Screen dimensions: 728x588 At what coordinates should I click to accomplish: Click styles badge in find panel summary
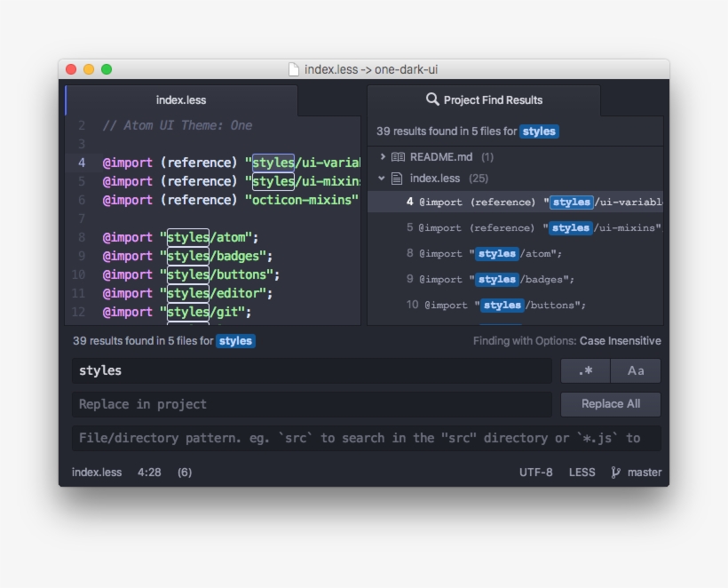point(235,341)
